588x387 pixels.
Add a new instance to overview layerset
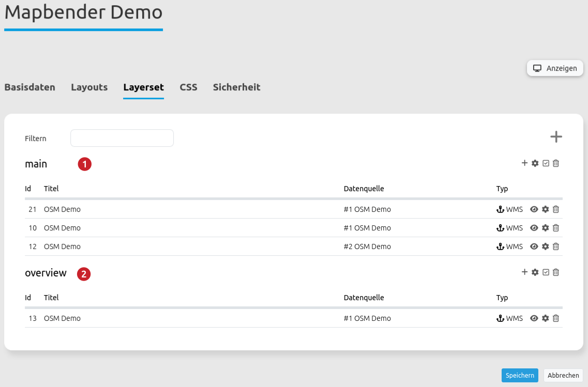524,272
